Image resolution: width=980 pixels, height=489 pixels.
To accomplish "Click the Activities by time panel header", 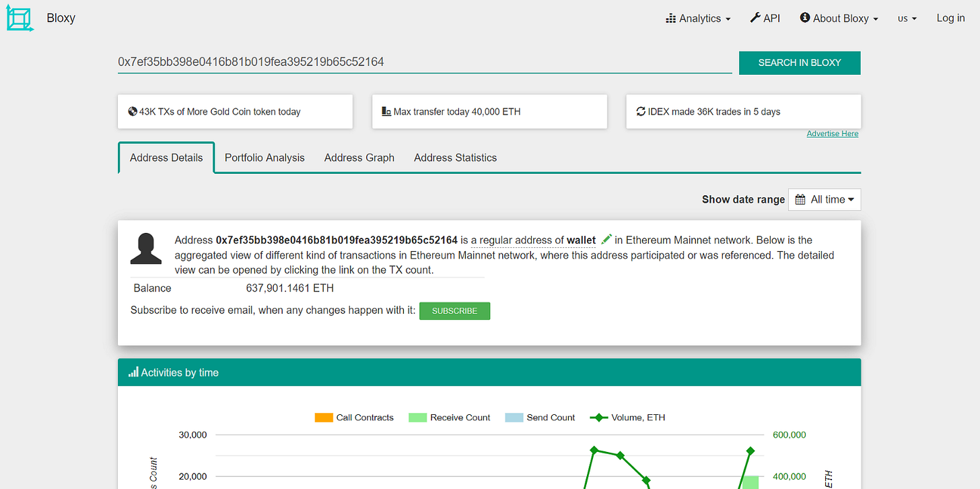I will [489, 372].
